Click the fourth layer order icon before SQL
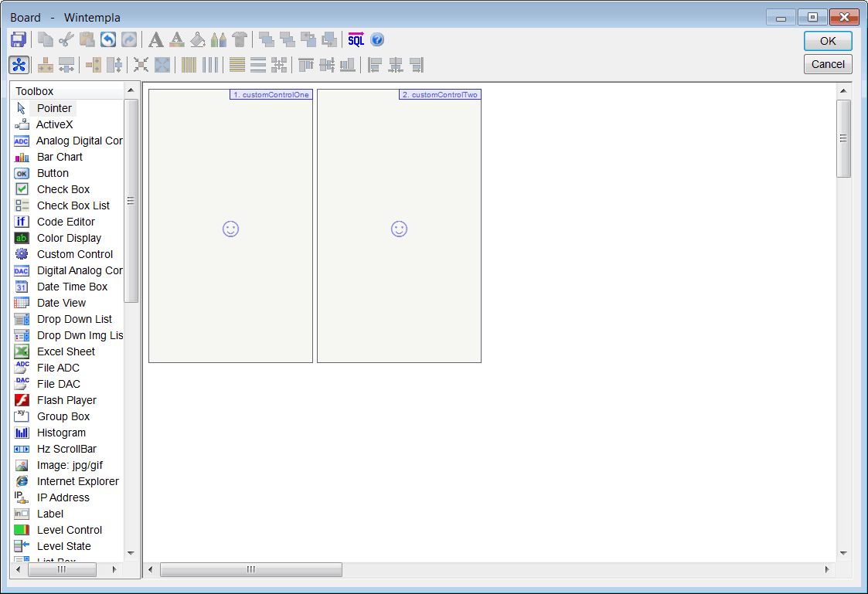The height and width of the screenshot is (594, 868). click(329, 40)
